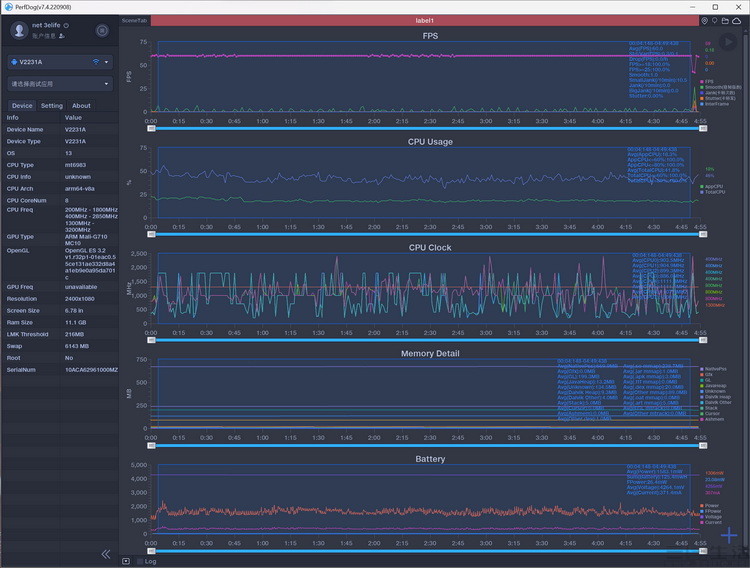Viewport: 750px width, 568px height.
Task: Toggle Current series in battery legend
Action: tap(711, 523)
